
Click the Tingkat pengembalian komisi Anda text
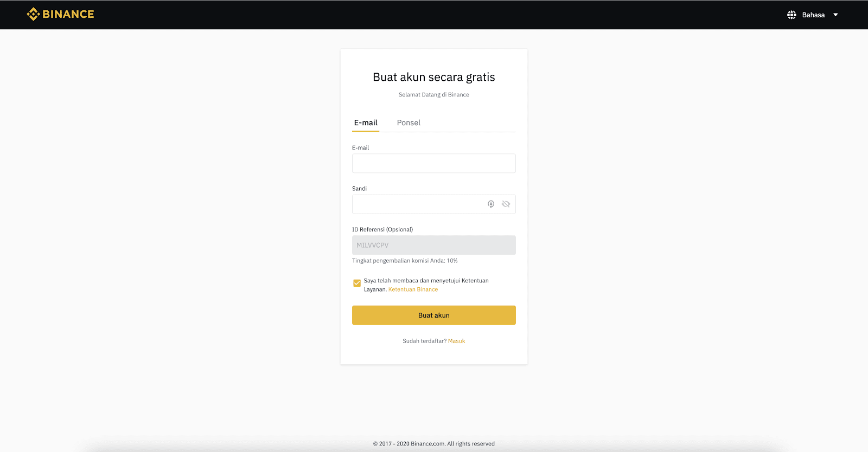pos(405,261)
